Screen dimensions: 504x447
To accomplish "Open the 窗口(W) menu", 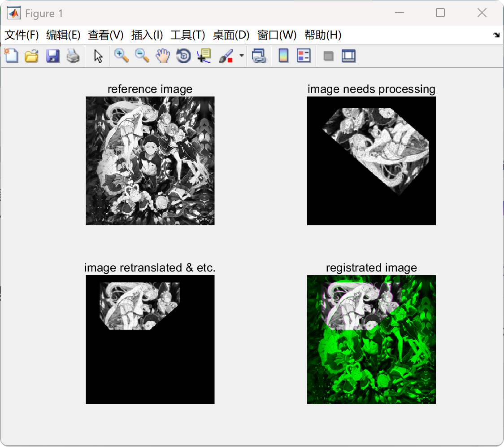I will [277, 35].
